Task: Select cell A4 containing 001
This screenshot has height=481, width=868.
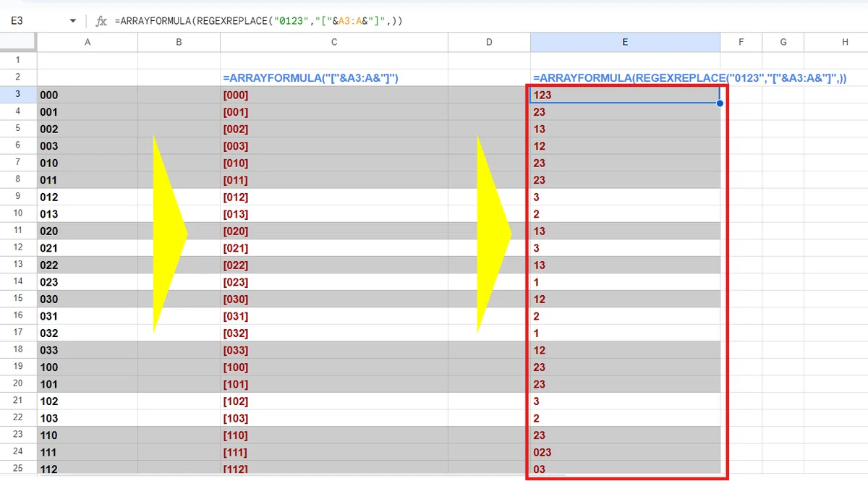Action: (x=88, y=112)
